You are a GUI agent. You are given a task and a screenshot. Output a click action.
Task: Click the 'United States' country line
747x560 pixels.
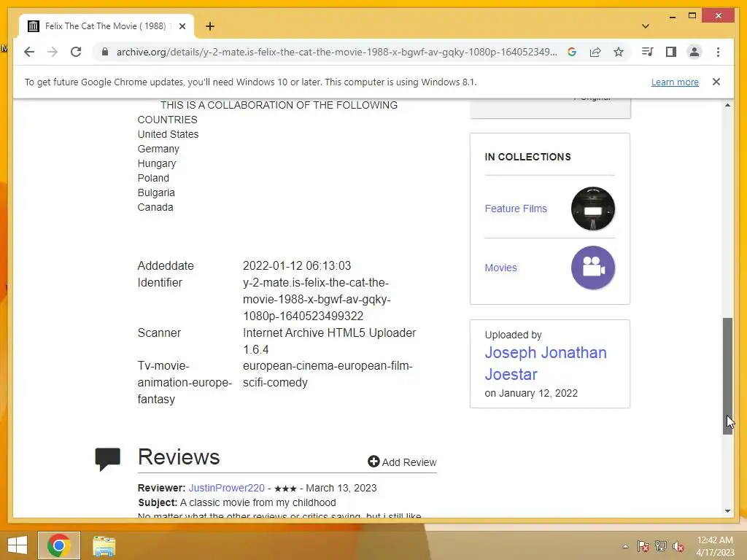(169, 134)
